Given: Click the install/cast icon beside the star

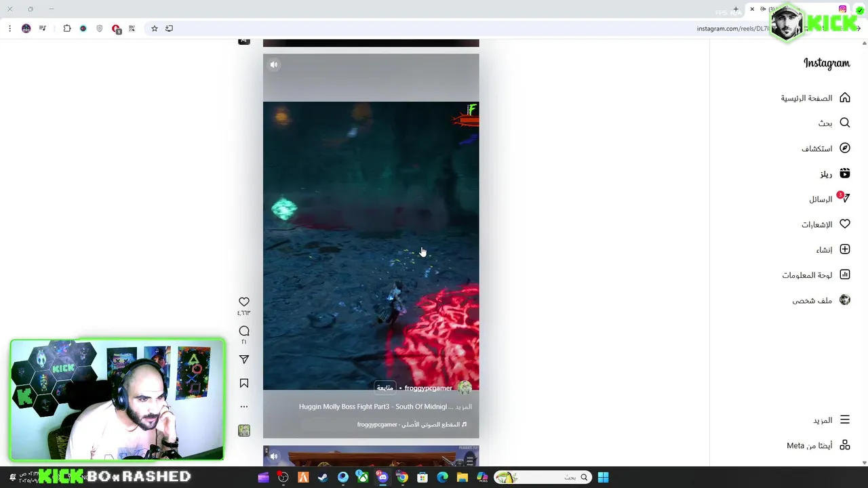Looking at the screenshot, I should click(170, 28).
